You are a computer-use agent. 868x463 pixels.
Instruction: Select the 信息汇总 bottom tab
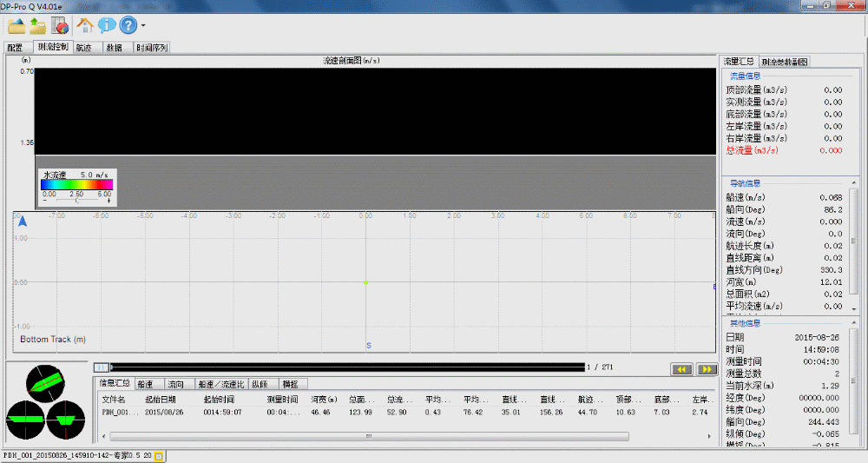(x=115, y=383)
